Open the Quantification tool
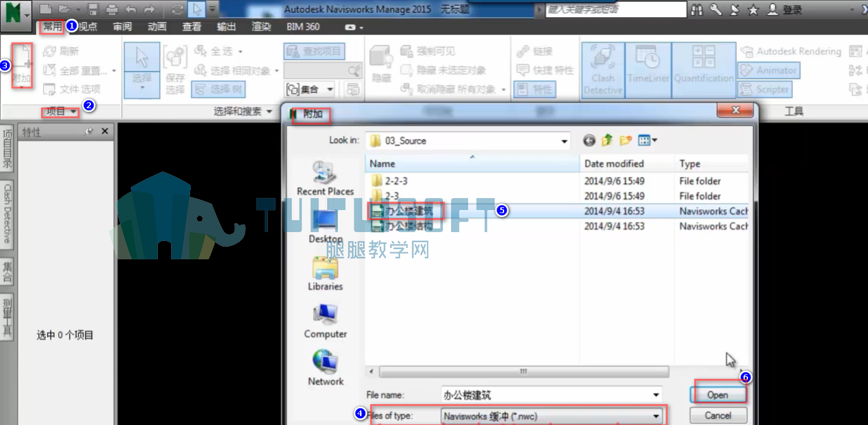Screen dimensions: 868x425 [703, 70]
